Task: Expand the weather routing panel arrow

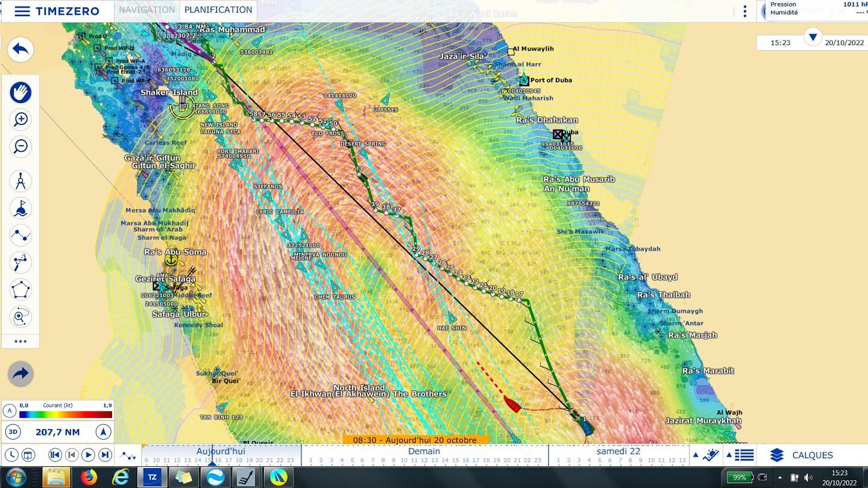Action: click(696, 455)
